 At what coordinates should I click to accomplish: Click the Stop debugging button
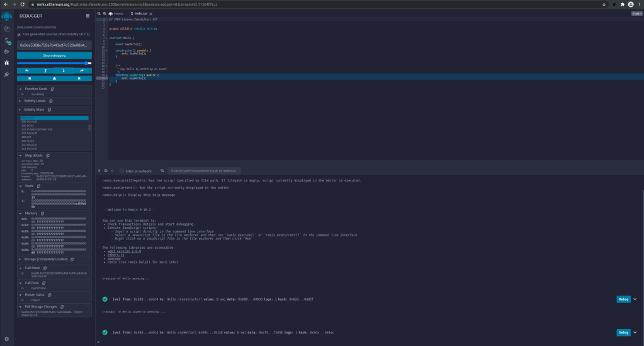[x=54, y=55]
